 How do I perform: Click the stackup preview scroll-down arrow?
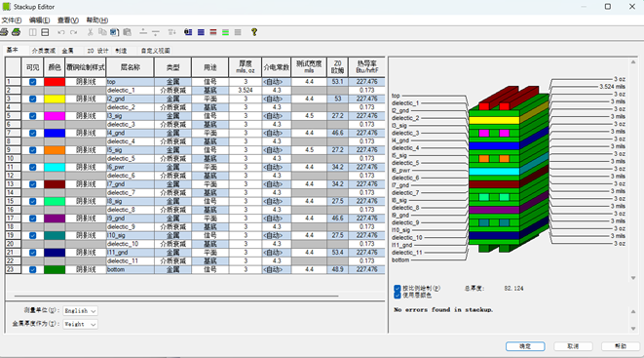point(633,278)
